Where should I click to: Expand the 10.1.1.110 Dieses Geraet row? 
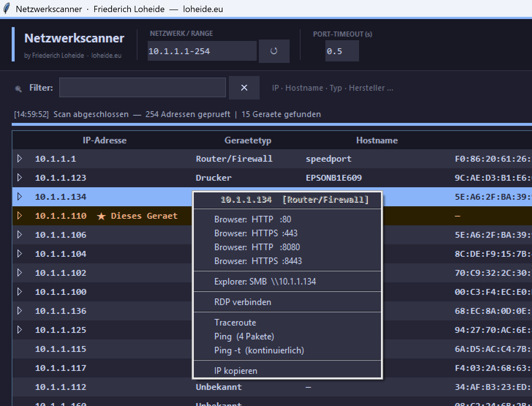click(20, 216)
